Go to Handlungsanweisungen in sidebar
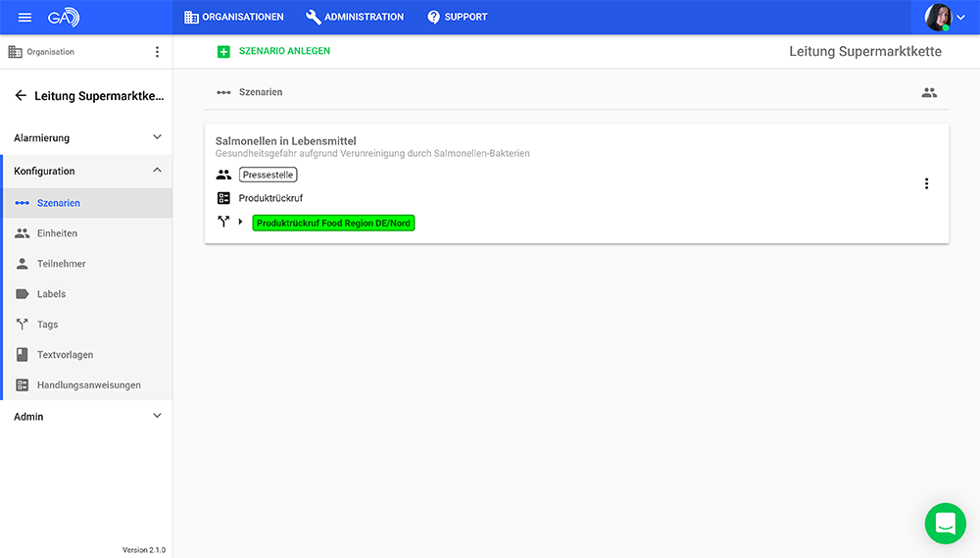Viewport: 980px width, 558px height. [x=88, y=385]
